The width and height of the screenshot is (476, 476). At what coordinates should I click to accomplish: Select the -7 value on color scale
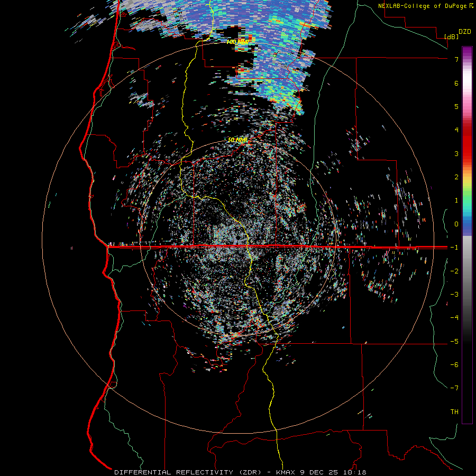(x=454, y=388)
